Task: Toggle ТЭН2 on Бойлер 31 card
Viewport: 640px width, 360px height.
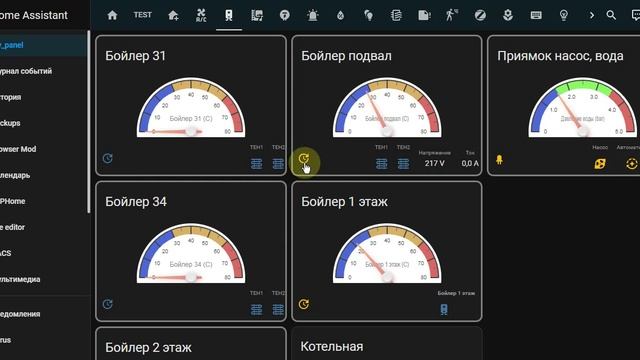Action: click(x=278, y=164)
